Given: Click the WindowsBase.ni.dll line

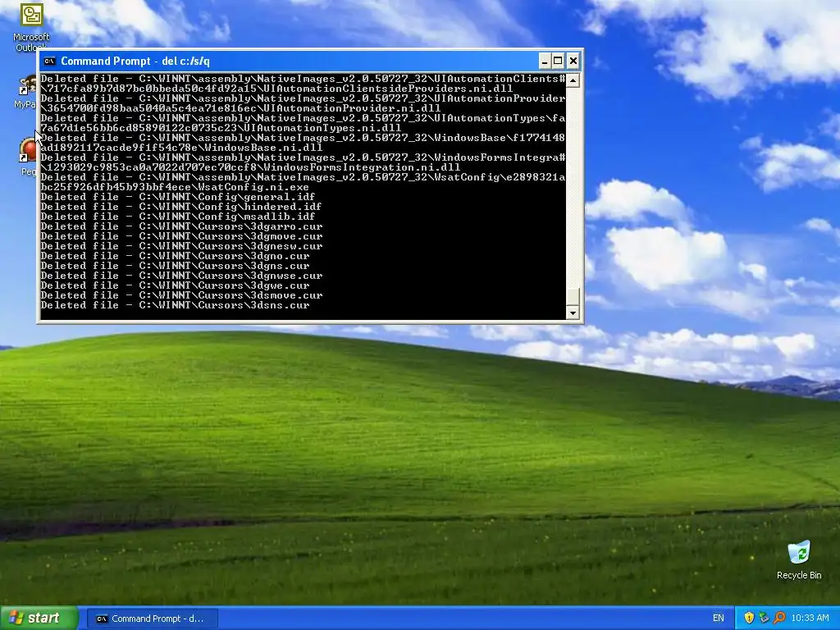Looking at the screenshot, I should 181,148.
